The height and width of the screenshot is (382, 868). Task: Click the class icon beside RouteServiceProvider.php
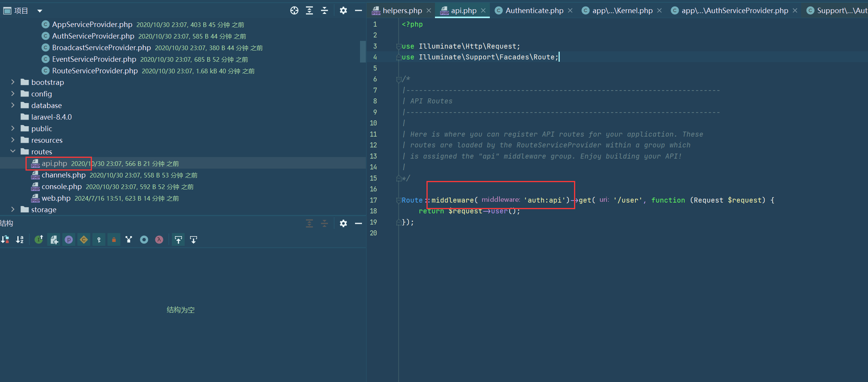(46, 71)
